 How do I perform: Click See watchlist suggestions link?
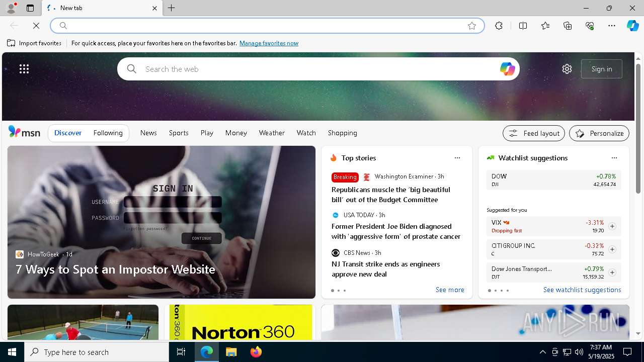tap(582, 290)
